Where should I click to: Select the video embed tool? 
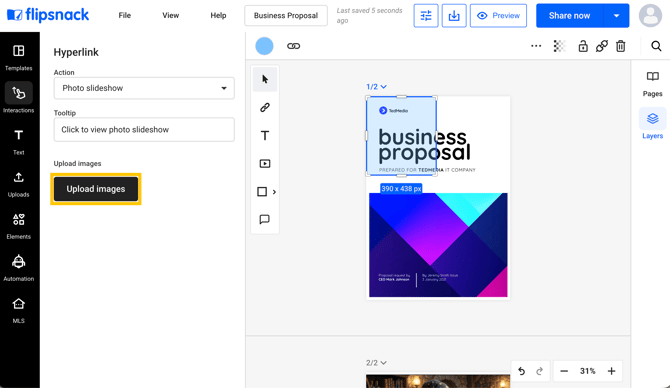click(x=265, y=164)
